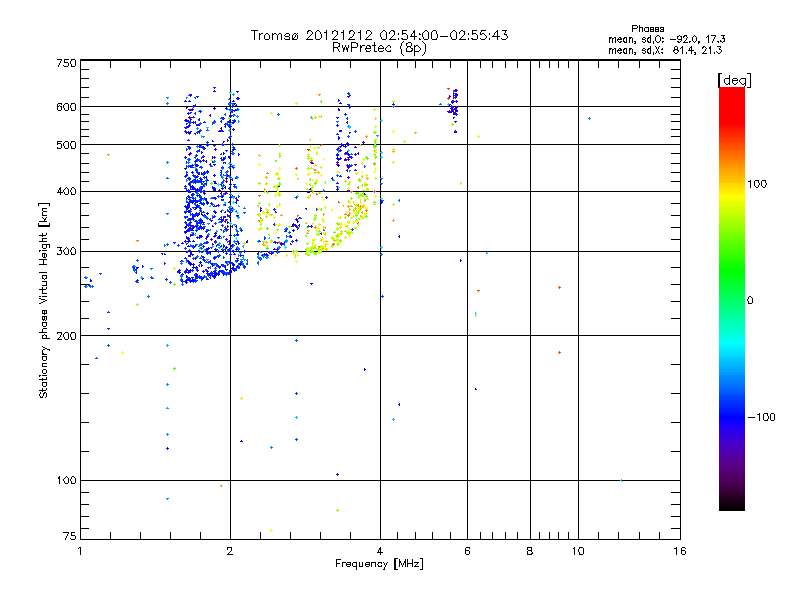Click the '-100' color bar tick label
Screen dimensions: 800x600
pos(761,417)
